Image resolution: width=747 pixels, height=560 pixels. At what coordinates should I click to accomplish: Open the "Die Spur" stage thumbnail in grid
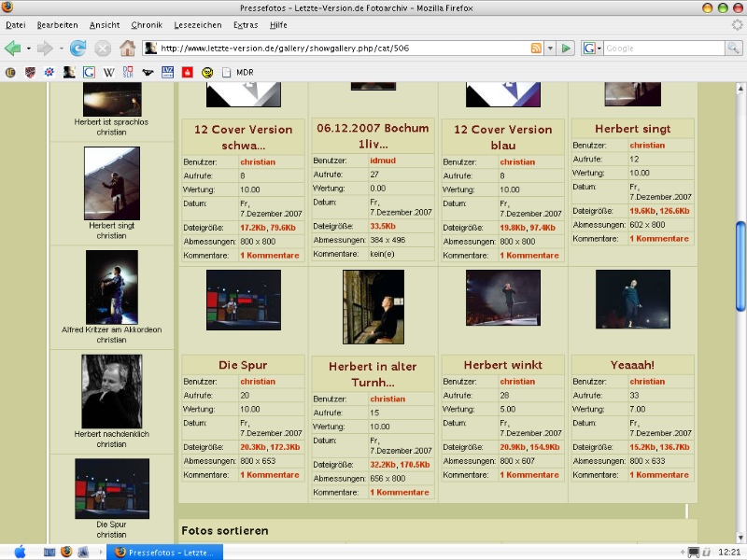(243, 301)
